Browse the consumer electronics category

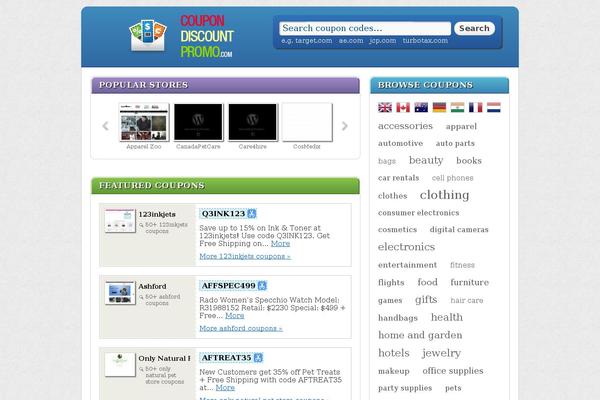click(x=418, y=212)
